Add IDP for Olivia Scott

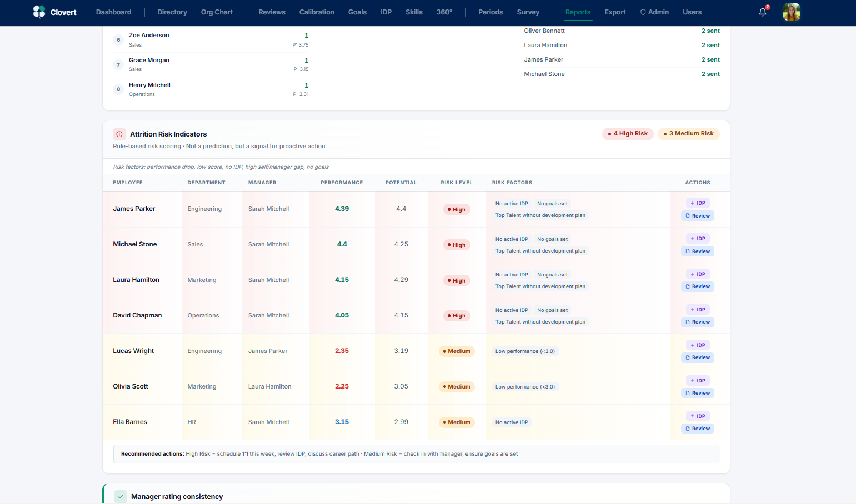[x=698, y=381]
